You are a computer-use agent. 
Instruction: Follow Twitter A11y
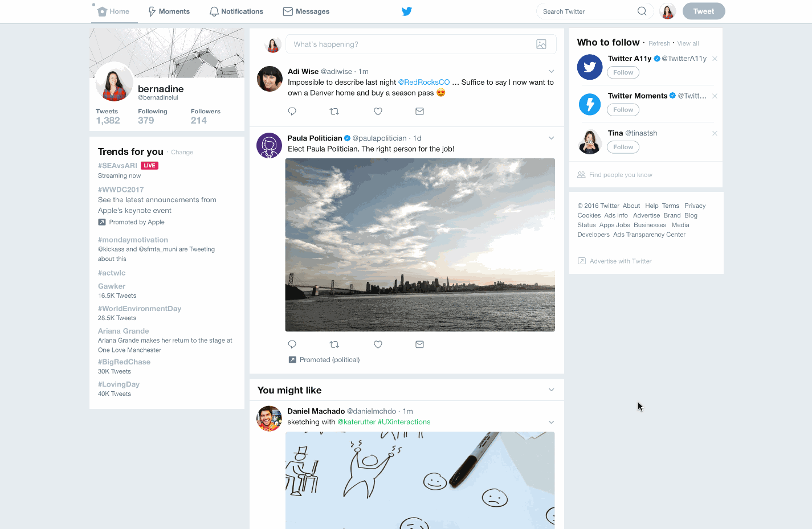tap(623, 72)
